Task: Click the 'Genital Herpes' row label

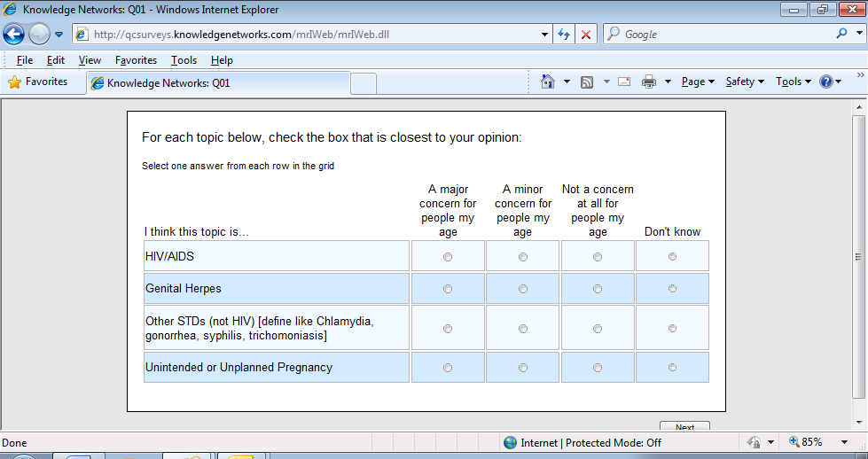Action: (x=184, y=289)
